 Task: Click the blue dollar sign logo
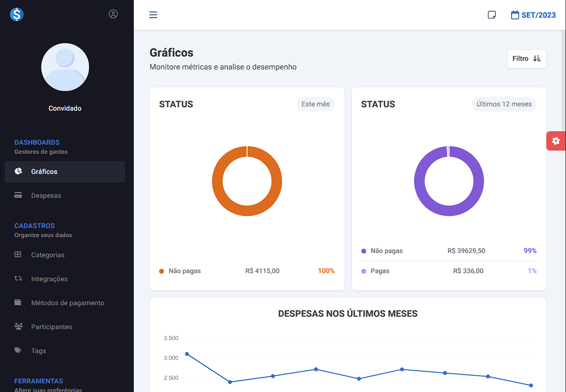tap(17, 14)
